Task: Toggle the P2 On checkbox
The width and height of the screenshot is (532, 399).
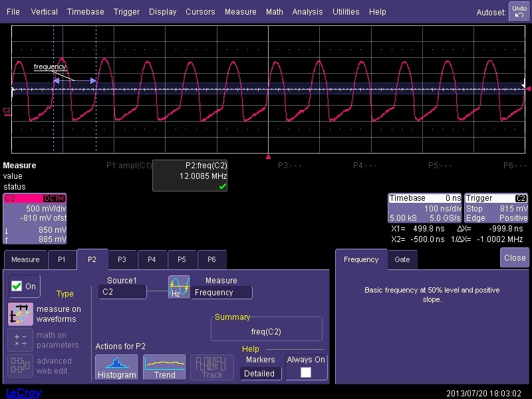Action: (x=17, y=286)
